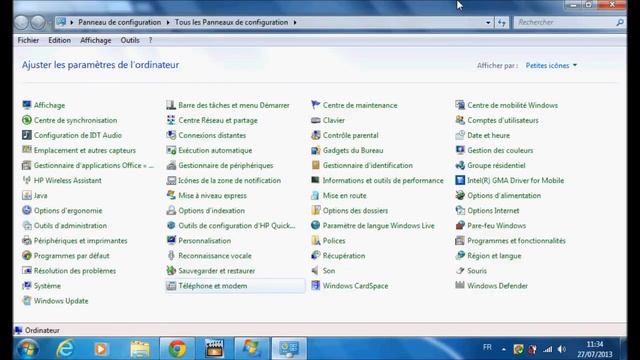640x360 pixels.
Task: Click the Windows Update icon
Action: pyautogui.click(x=27, y=301)
